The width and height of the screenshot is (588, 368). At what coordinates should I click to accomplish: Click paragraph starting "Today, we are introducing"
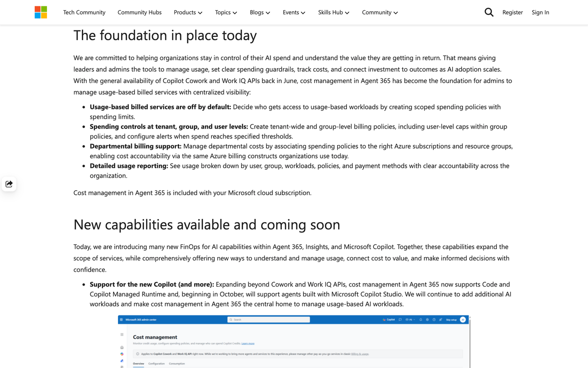292,258
